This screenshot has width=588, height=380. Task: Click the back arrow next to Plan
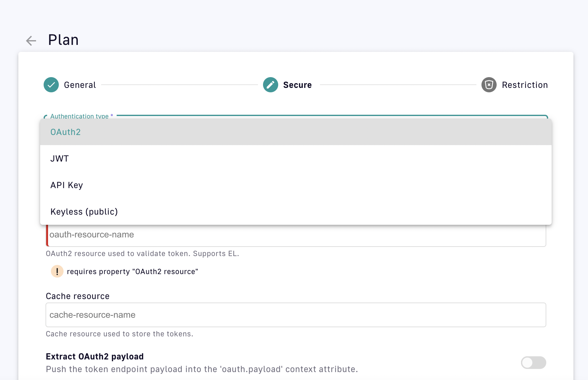point(31,40)
